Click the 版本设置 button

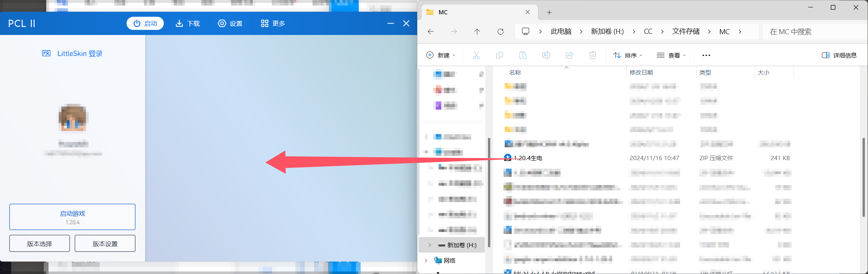click(x=105, y=244)
